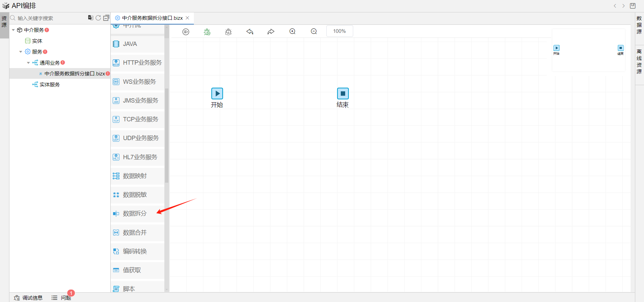Select the 数据拆分 component in palette
This screenshot has width=644, height=302.
(x=135, y=214)
